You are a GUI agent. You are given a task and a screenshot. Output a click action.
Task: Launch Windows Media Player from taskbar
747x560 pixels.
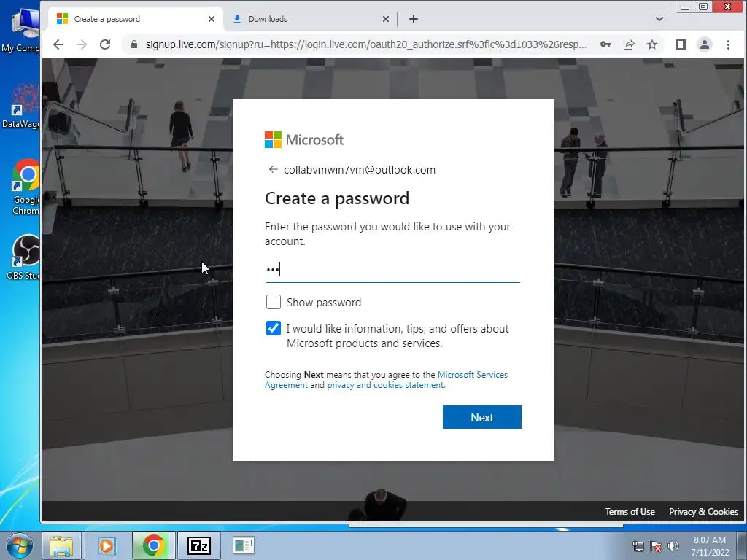107,545
